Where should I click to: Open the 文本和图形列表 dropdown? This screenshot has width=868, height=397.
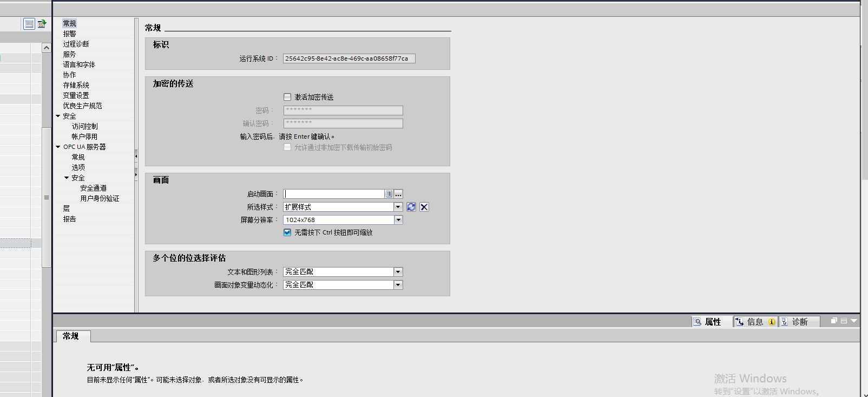(x=398, y=272)
